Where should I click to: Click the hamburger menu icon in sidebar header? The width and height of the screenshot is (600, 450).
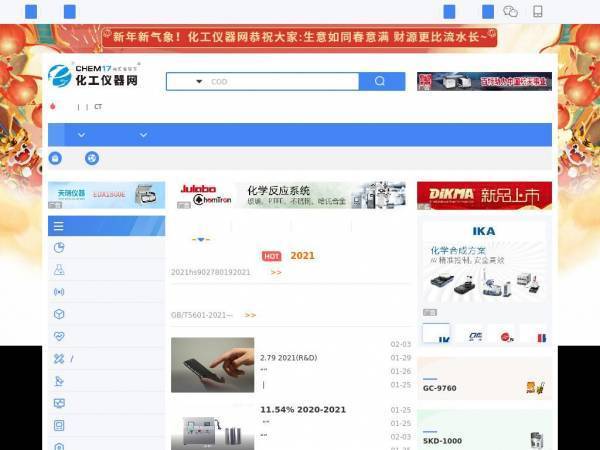(x=59, y=226)
